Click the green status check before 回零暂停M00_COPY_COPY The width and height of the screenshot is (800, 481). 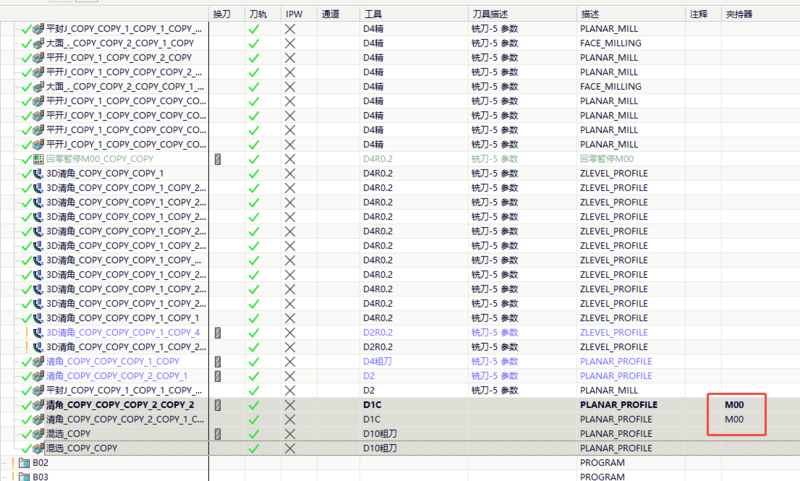click(x=27, y=159)
